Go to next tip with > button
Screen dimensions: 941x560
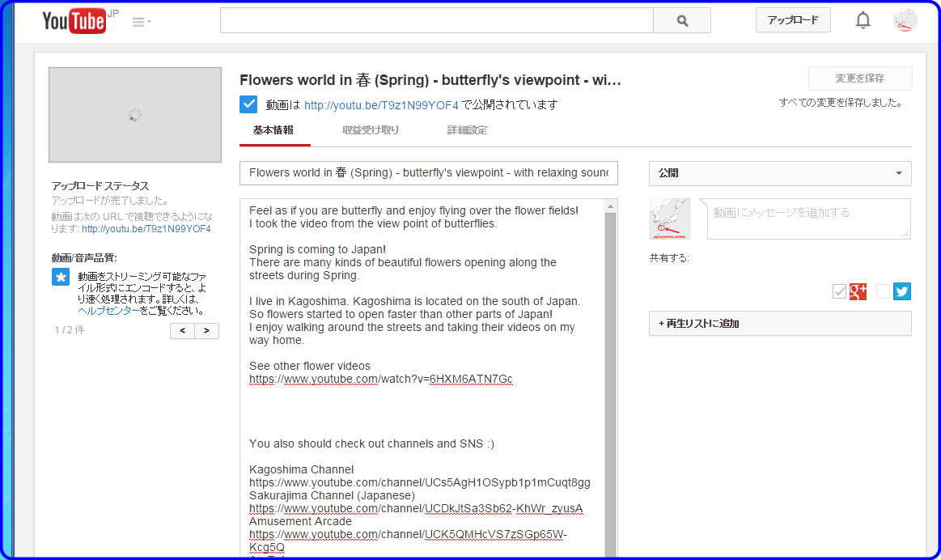tap(206, 331)
